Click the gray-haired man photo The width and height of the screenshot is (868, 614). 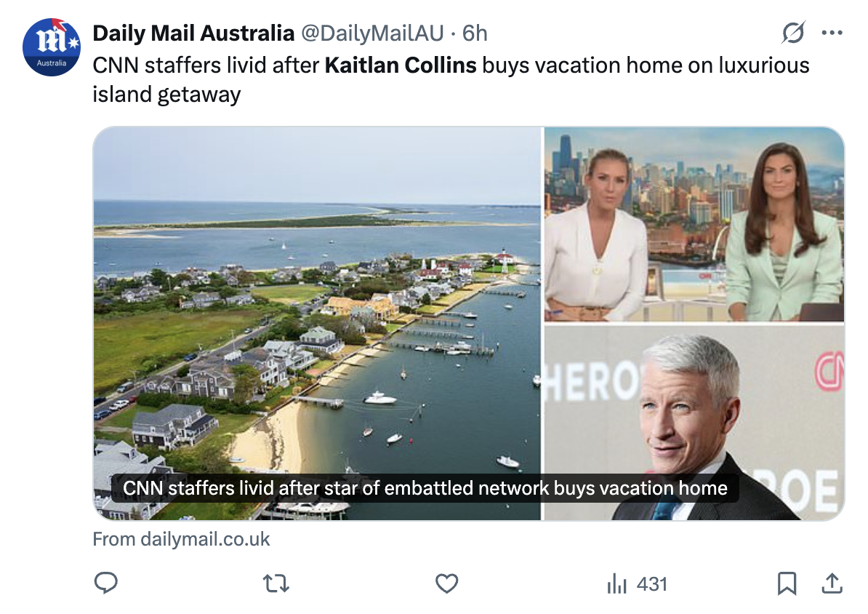click(x=694, y=423)
